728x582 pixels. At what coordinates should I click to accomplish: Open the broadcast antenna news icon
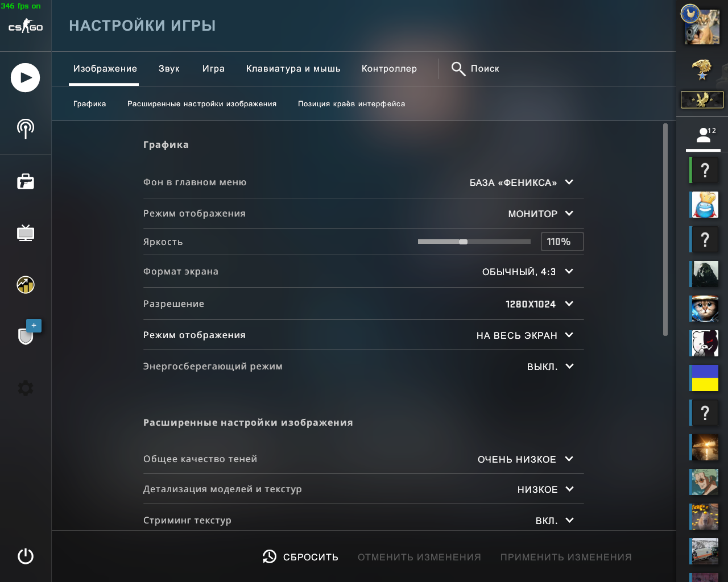tap(25, 128)
